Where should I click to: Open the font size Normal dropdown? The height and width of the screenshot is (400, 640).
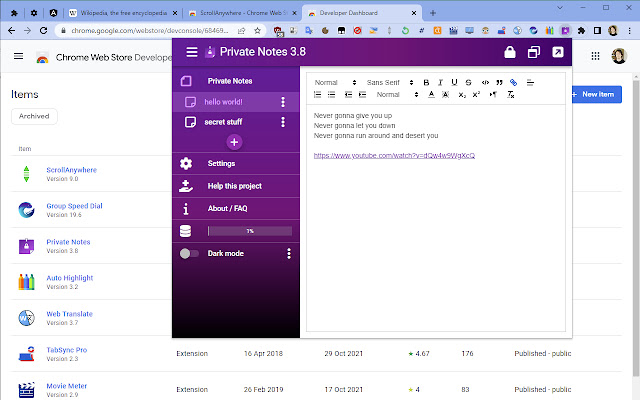[397, 95]
